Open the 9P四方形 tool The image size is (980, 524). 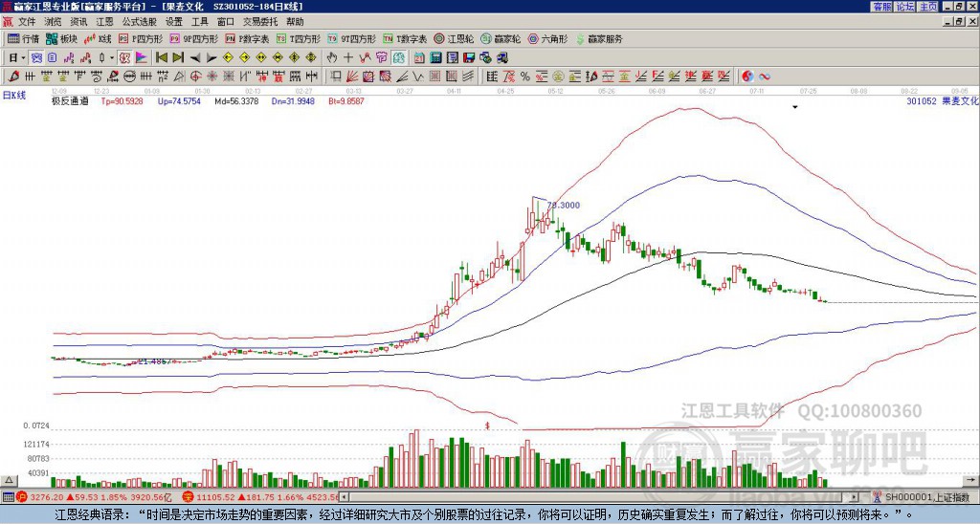coord(193,38)
